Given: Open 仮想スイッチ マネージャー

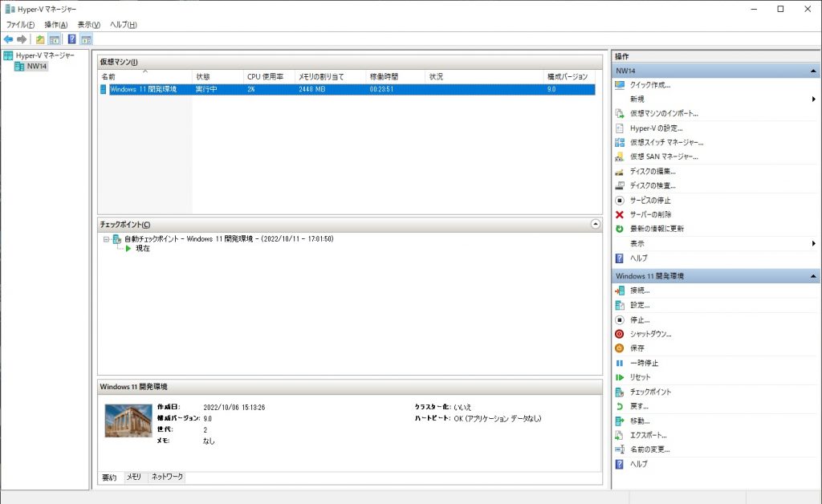Looking at the screenshot, I should (667, 142).
